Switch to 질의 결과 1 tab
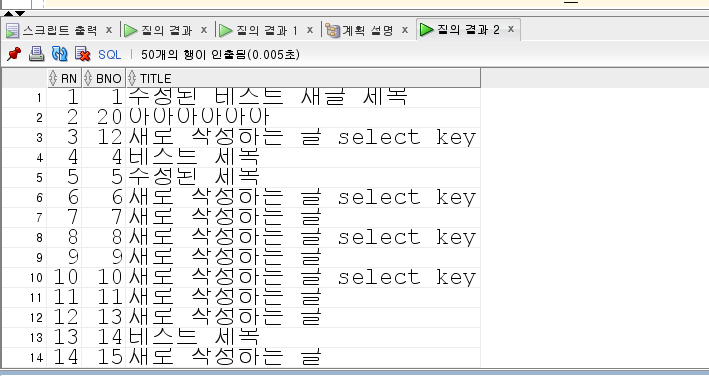709x382 pixels. (267, 30)
